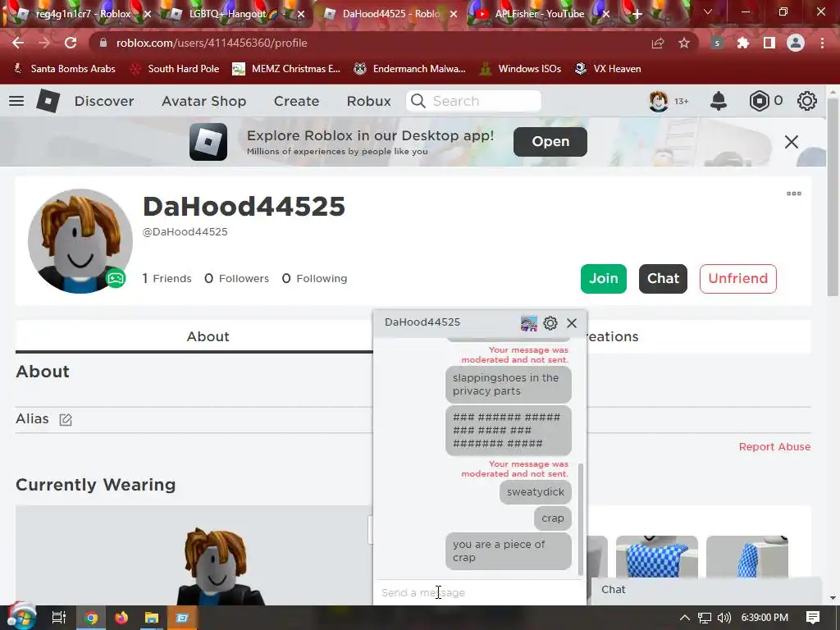Open the Windows ISOs bookmark
840x630 pixels.
click(520, 69)
